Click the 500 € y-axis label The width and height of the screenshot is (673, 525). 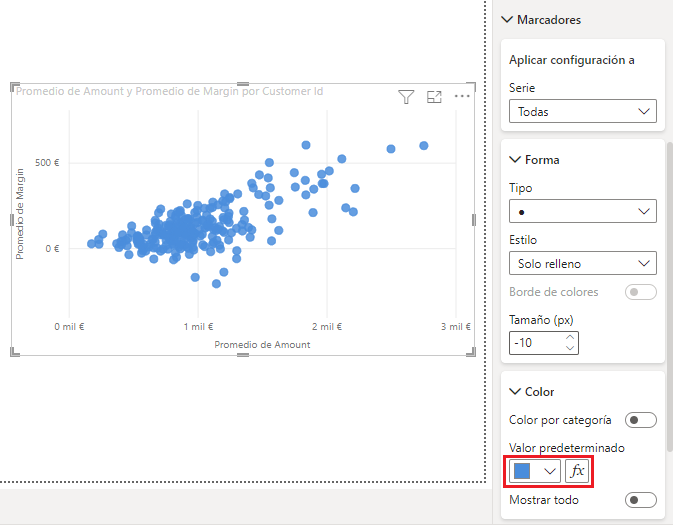(x=47, y=163)
